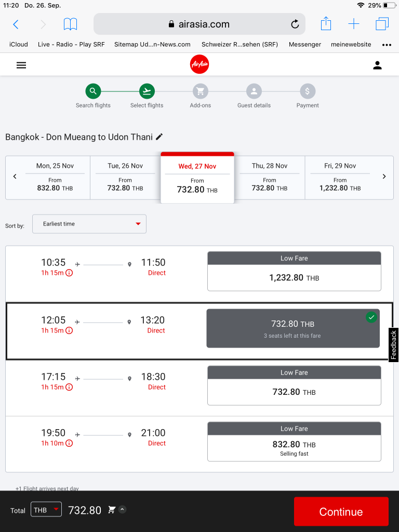The image size is (399, 532).
Task: Click the Search flights step icon
Action: (x=93, y=91)
